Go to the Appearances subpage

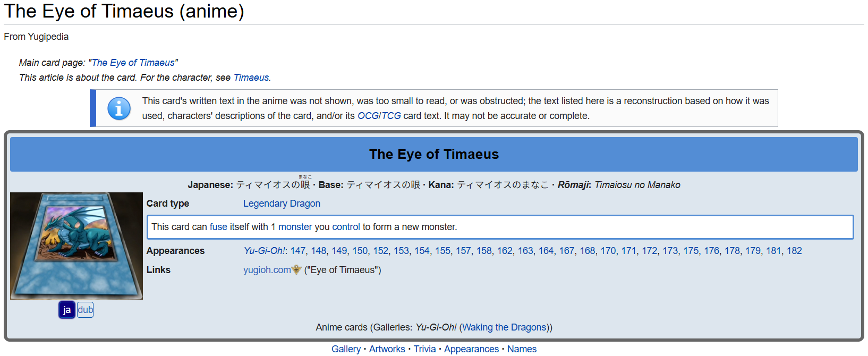click(x=472, y=349)
